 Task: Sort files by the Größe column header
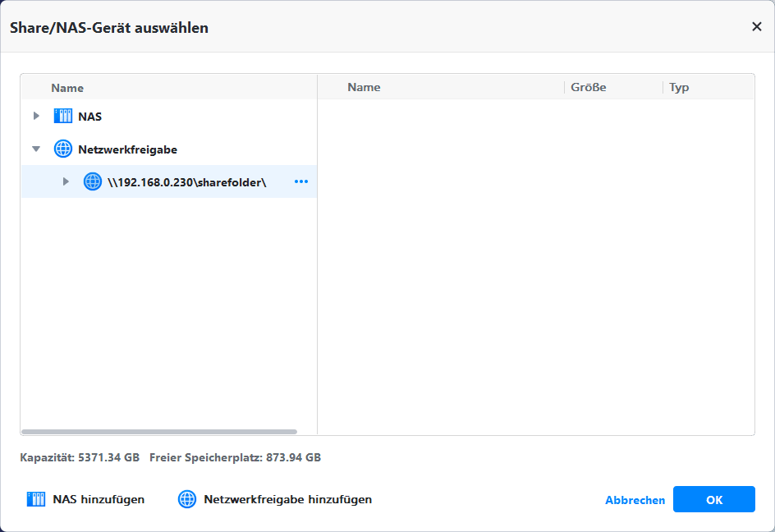[588, 87]
